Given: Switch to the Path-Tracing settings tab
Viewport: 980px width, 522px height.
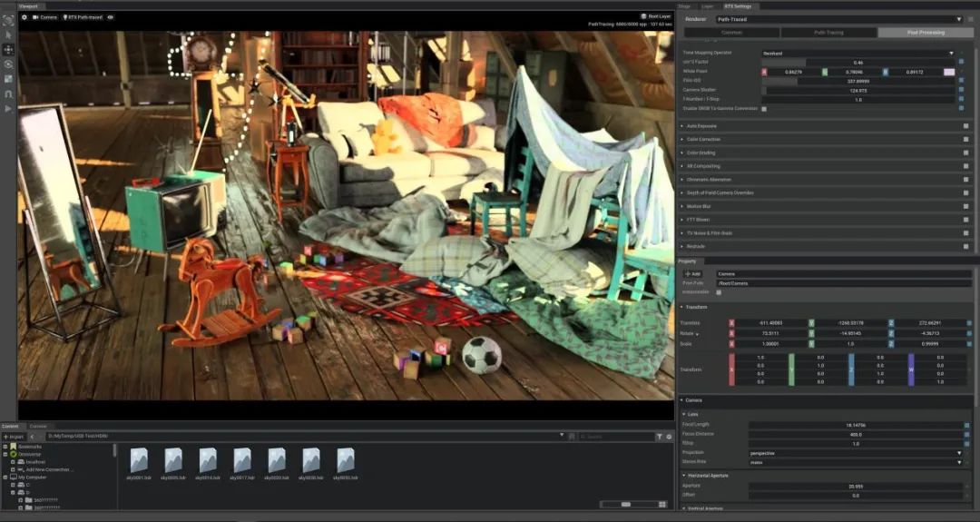Looking at the screenshot, I should 828,32.
